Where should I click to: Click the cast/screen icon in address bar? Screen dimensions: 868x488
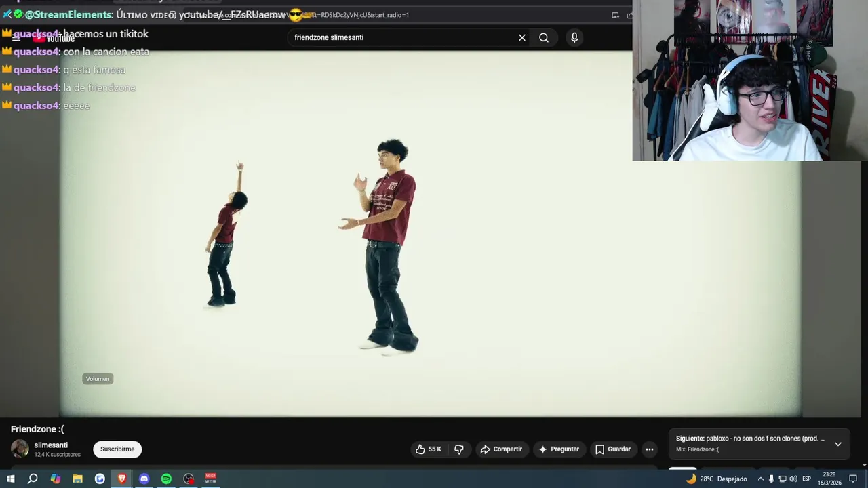(615, 15)
